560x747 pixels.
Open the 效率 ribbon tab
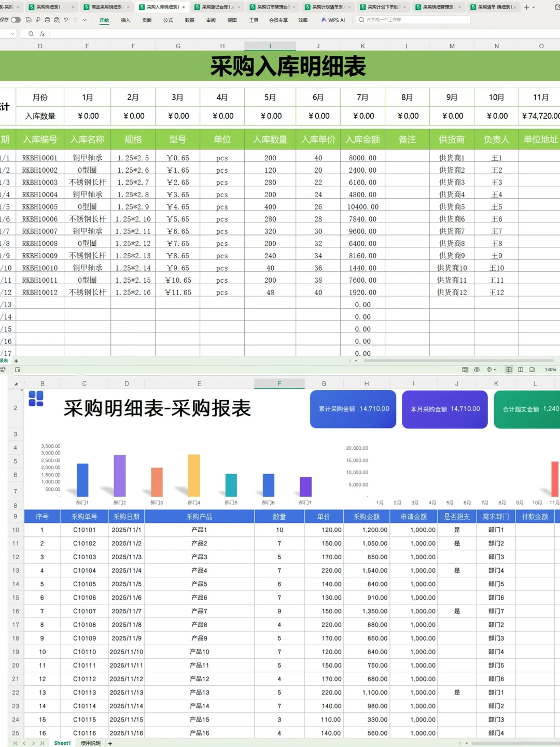[303, 20]
